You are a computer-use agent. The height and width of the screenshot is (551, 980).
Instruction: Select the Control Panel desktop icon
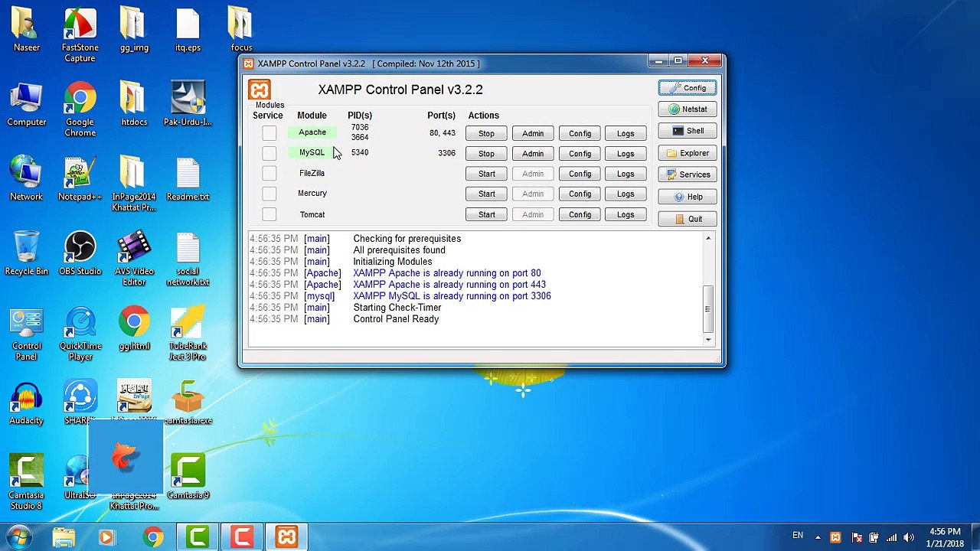click(27, 333)
